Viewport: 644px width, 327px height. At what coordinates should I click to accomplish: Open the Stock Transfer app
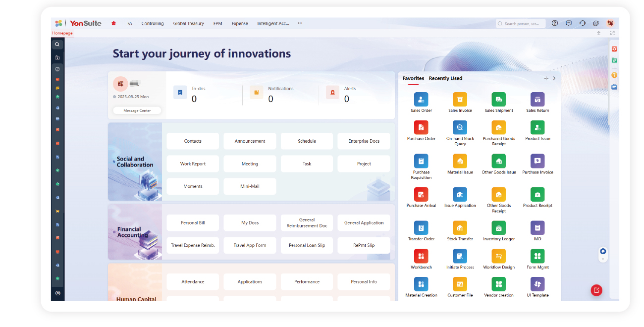coord(460,228)
